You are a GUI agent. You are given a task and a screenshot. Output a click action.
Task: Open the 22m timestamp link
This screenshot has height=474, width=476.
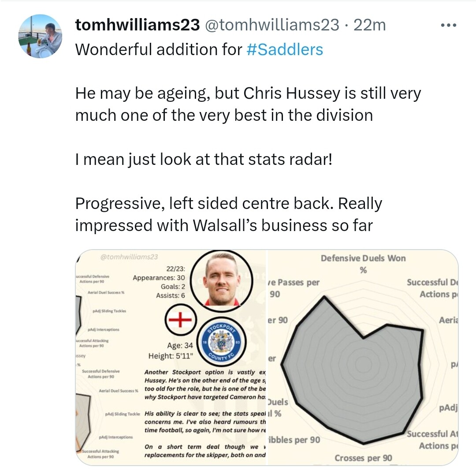point(369,25)
